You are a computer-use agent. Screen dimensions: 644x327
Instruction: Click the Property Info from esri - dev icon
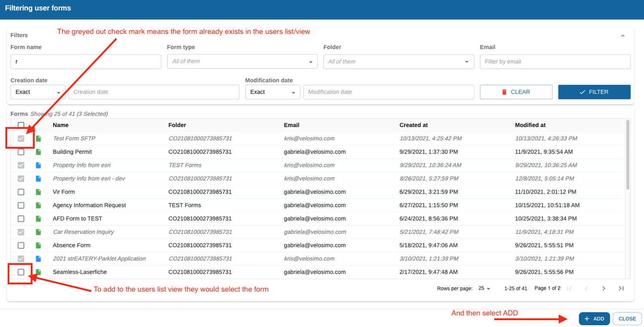point(38,179)
